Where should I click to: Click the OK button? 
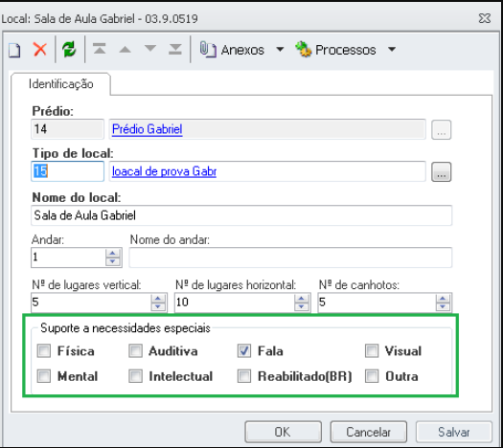[283, 432]
